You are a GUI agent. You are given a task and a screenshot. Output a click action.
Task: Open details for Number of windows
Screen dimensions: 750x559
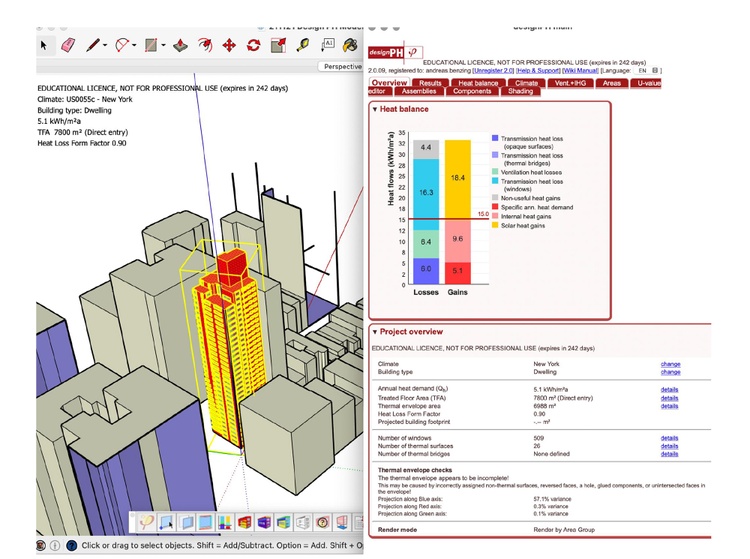669,438
